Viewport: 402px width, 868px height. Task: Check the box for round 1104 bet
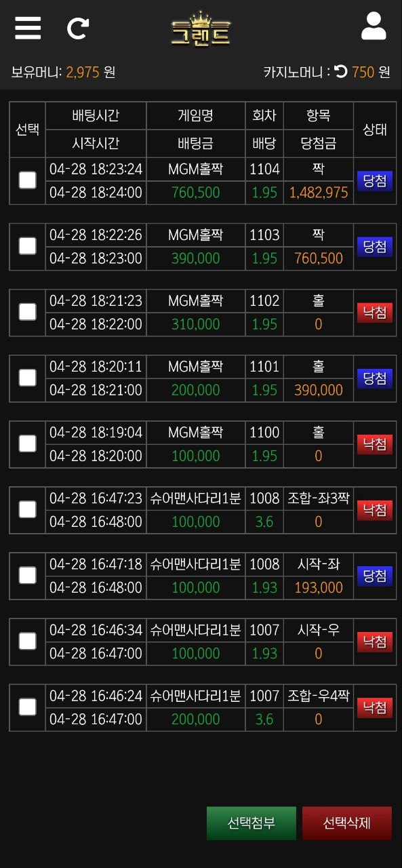tap(27, 180)
